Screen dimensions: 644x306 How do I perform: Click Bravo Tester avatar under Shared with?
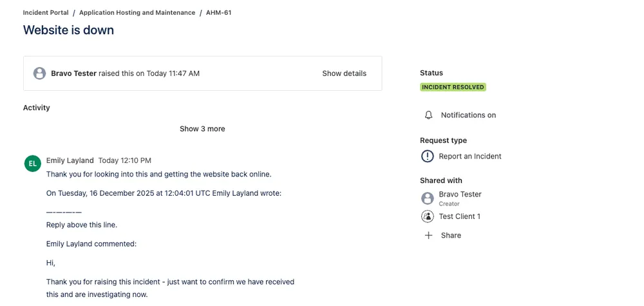pyautogui.click(x=428, y=198)
